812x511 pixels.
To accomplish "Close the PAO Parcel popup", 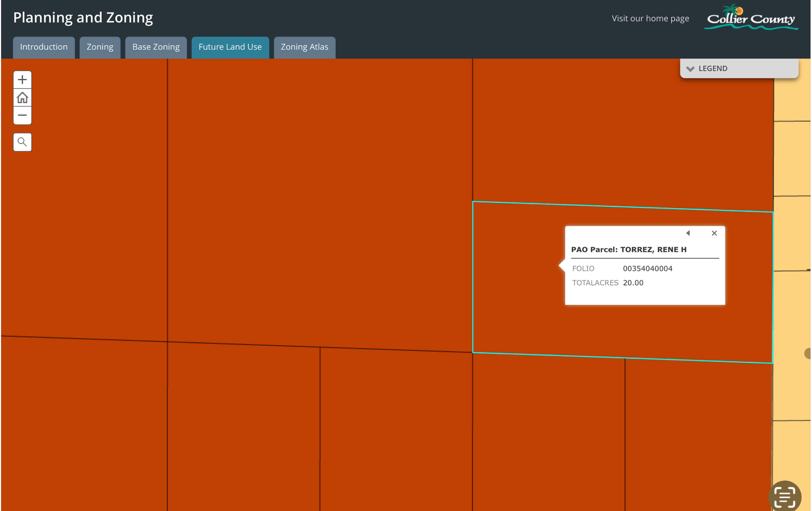I will [714, 233].
